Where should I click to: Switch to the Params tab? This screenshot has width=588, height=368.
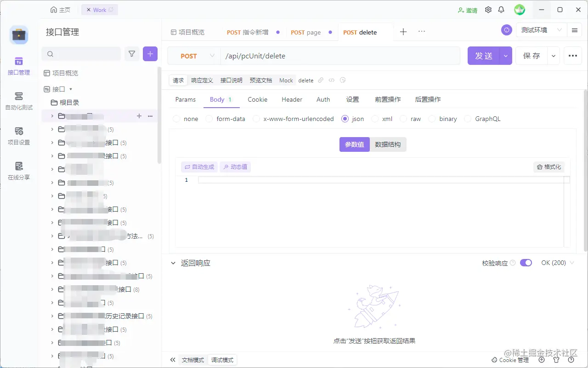[186, 99]
